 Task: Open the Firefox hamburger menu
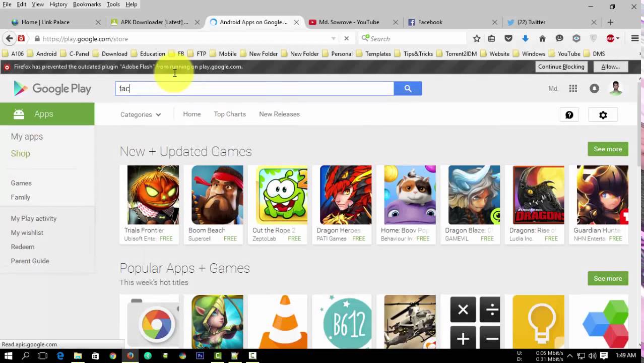click(635, 38)
